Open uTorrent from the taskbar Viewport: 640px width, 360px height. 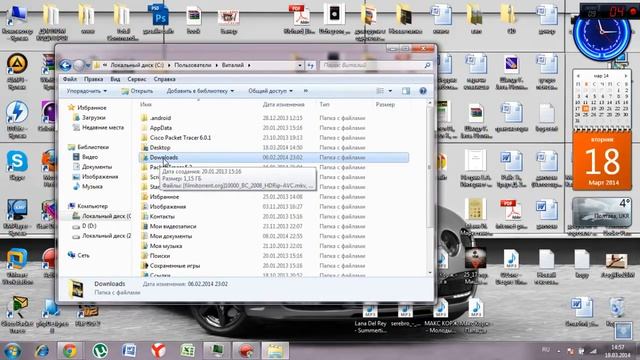tap(100, 351)
